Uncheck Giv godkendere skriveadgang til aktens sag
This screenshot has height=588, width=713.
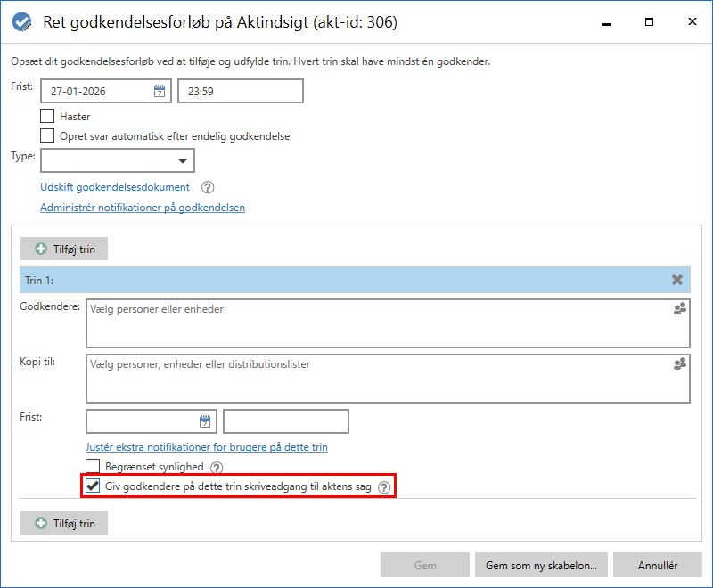tap(93, 486)
